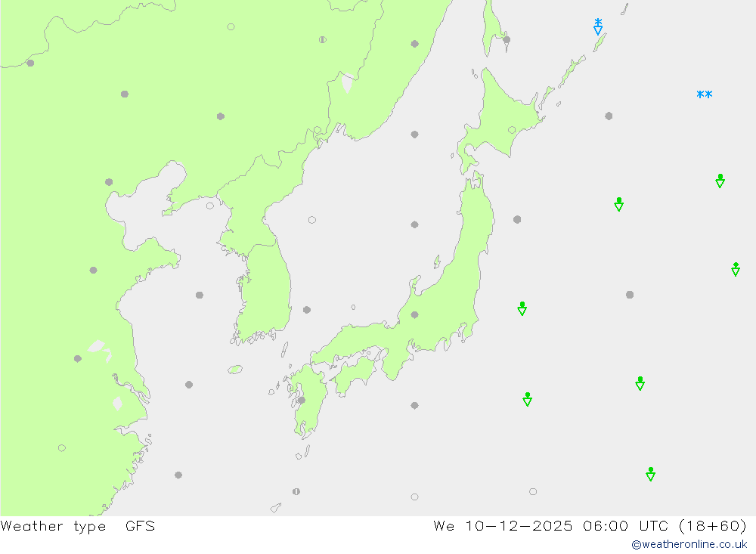Click the '06:00 UTC' time text
The image size is (756, 554).
[625, 525]
